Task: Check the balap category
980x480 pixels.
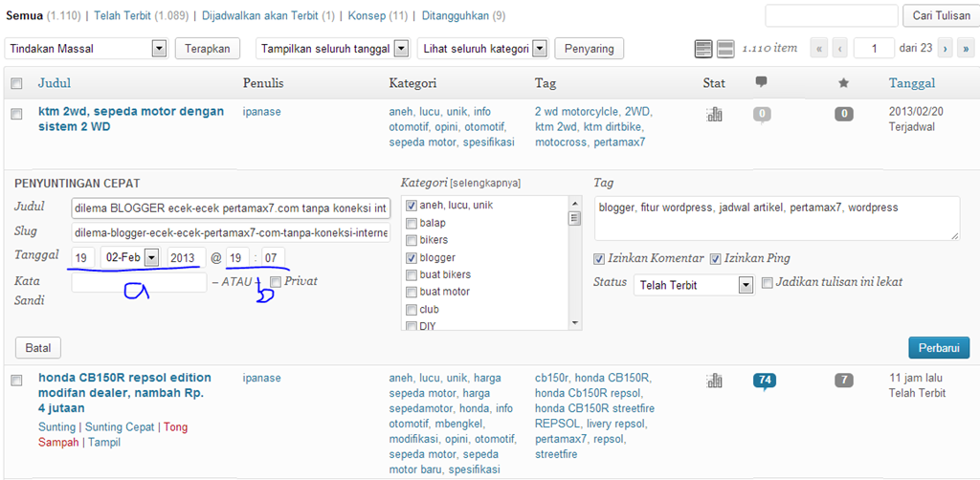Action: pyautogui.click(x=412, y=223)
